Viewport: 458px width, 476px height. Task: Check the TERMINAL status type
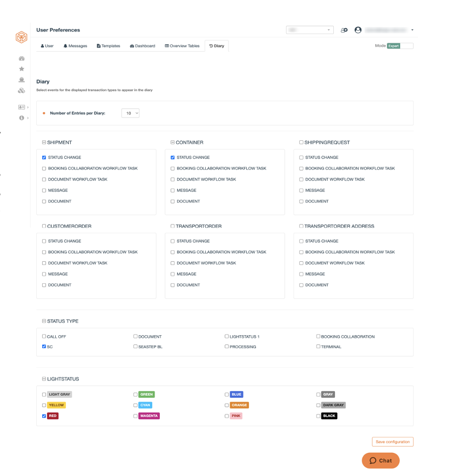[318, 346]
